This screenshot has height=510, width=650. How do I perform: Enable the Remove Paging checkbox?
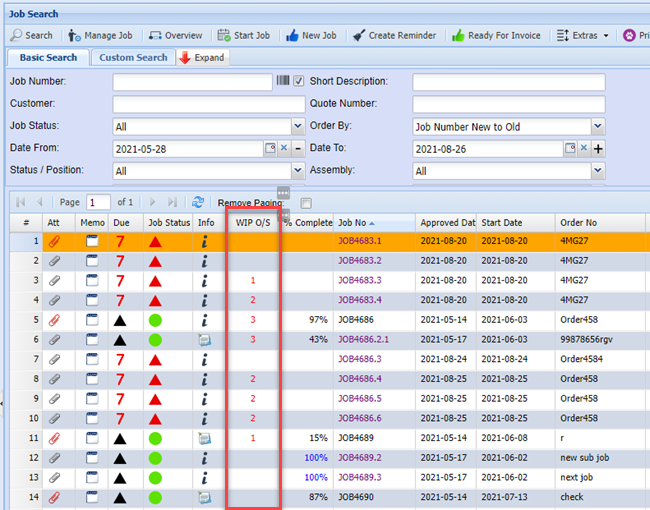pos(306,203)
